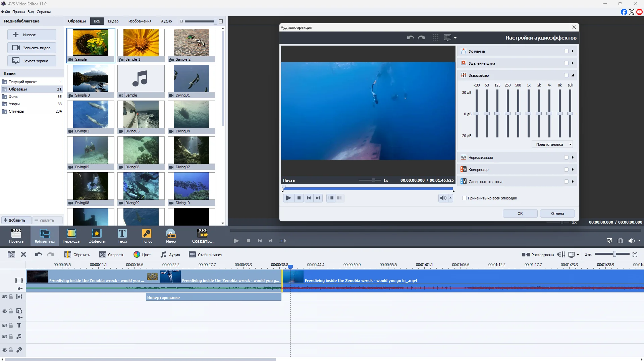
Task: Click the zoom-to-fit icon on timeline
Action: point(635,255)
